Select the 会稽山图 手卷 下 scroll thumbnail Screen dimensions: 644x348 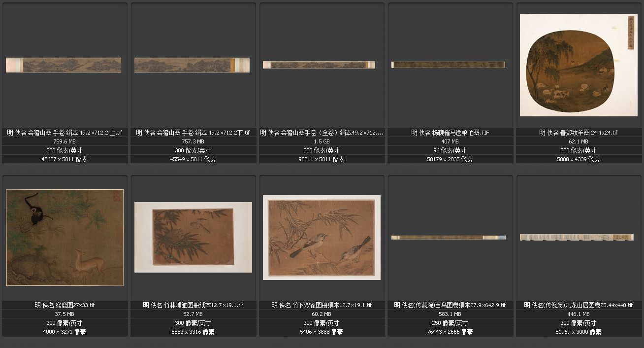[x=192, y=65]
